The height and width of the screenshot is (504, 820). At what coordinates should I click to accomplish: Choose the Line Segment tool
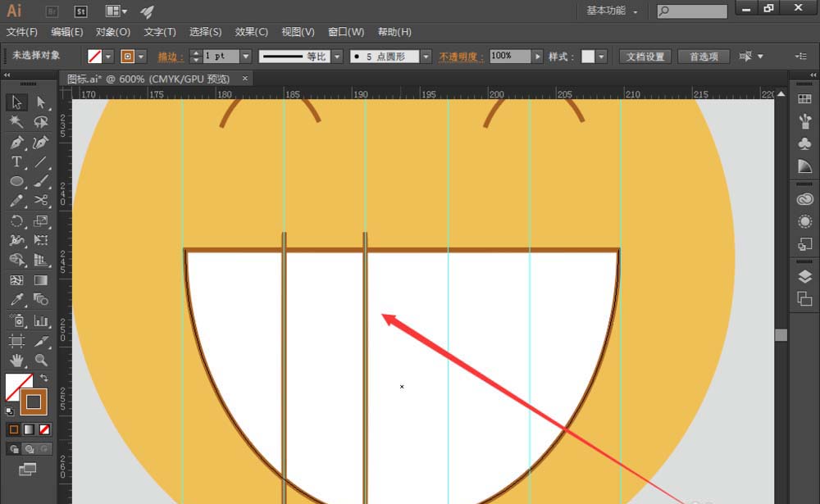41,162
